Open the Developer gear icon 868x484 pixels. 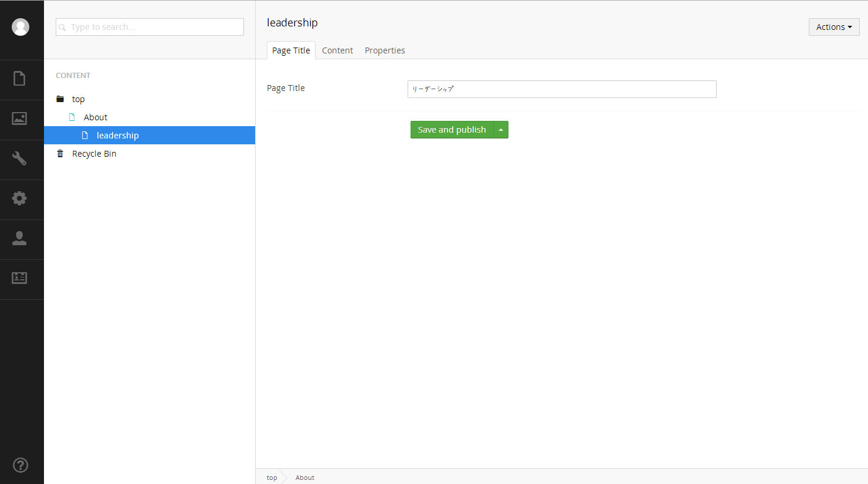click(19, 198)
